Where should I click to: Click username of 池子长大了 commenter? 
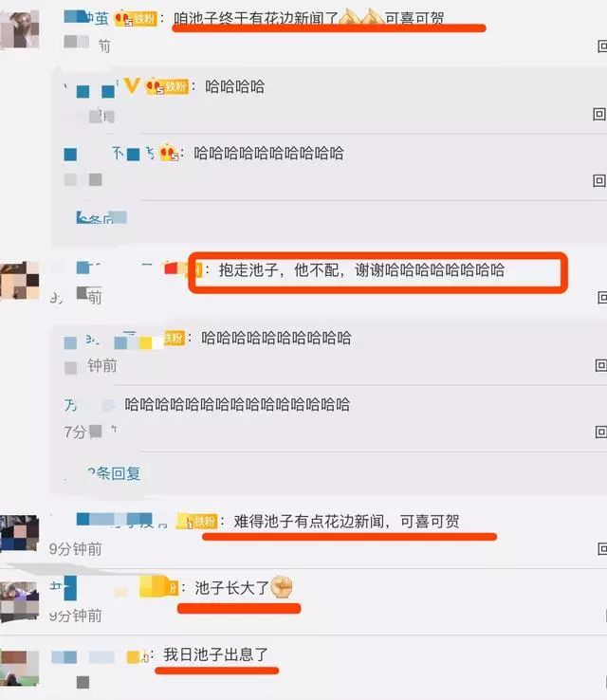click(63, 588)
